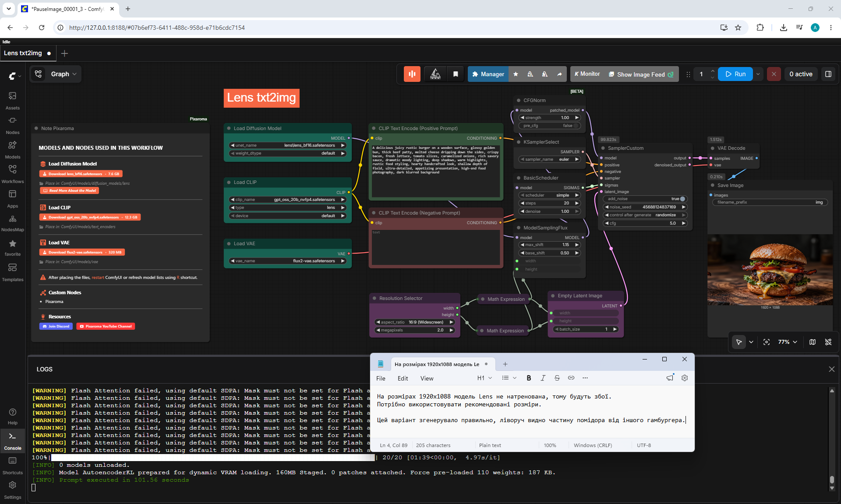Click the bookmark icon in toolbar
841x504 pixels.
tap(456, 74)
